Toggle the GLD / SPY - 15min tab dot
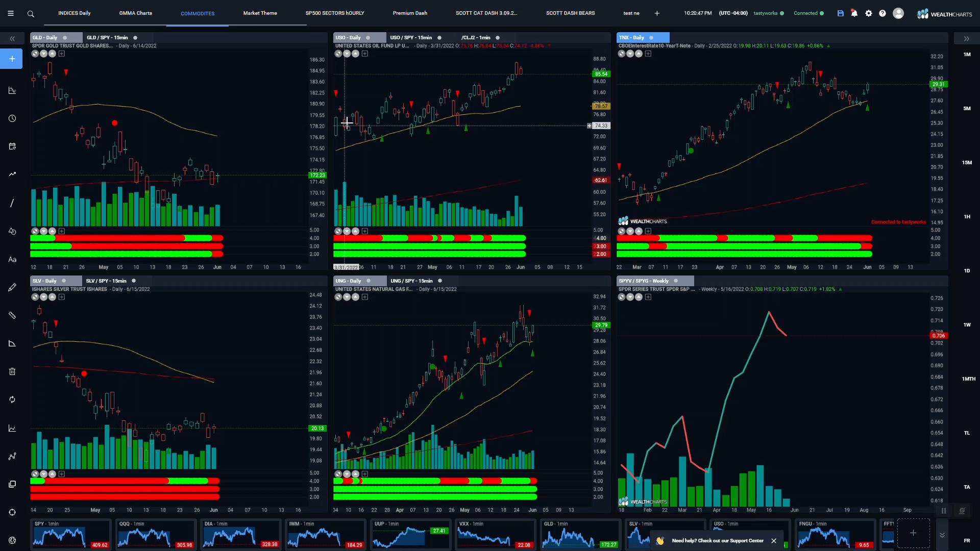Image resolution: width=980 pixels, height=551 pixels. (135, 38)
